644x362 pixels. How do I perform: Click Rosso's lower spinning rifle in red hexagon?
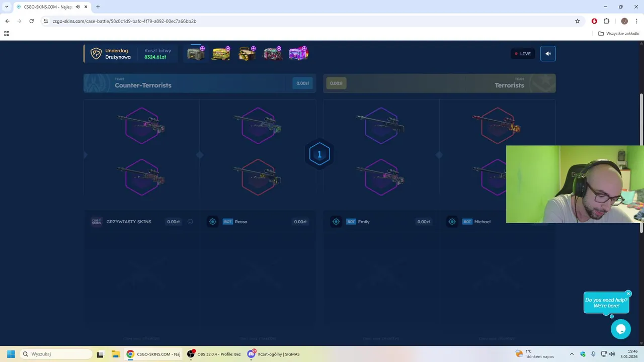coord(258,177)
